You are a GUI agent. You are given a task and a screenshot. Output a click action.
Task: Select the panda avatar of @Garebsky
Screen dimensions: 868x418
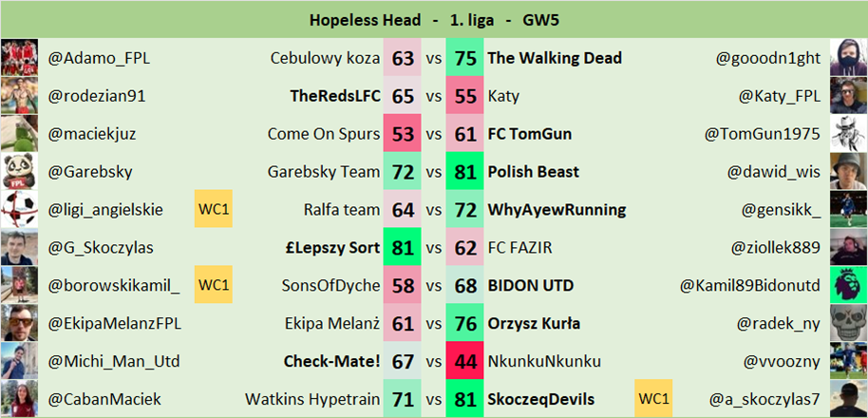point(19,172)
